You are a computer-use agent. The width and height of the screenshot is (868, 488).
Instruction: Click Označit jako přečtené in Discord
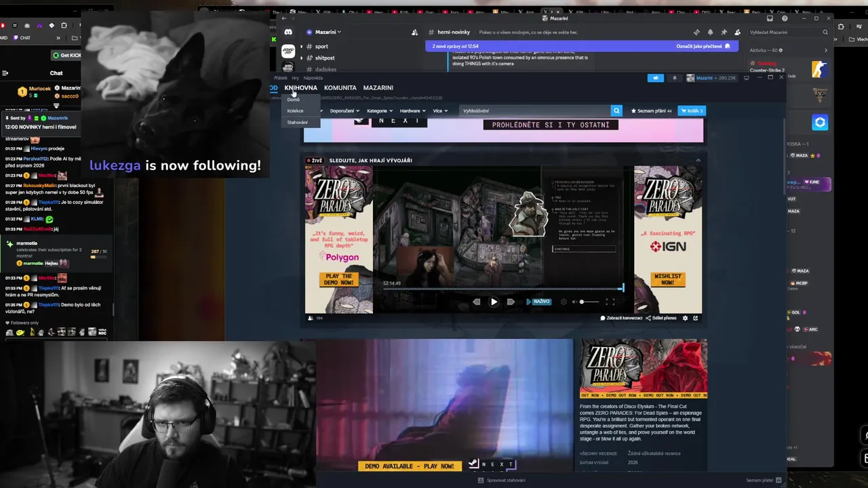click(x=703, y=46)
